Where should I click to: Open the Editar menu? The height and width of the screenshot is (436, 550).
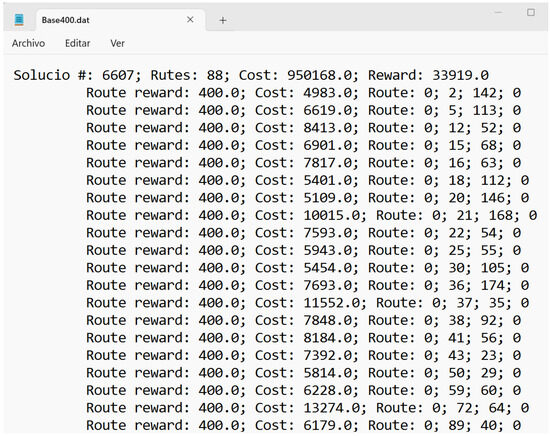click(x=78, y=43)
